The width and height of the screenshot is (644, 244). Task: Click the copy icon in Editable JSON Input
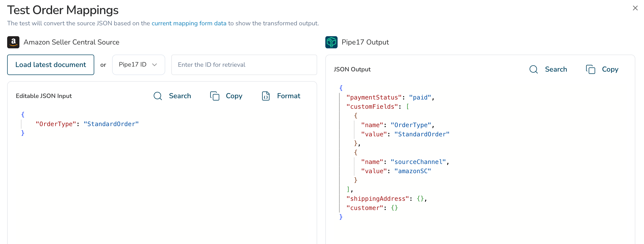(x=215, y=96)
